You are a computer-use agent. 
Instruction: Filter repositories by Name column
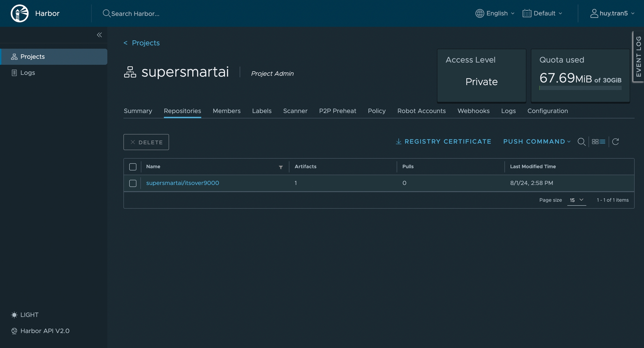click(x=281, y=167)
